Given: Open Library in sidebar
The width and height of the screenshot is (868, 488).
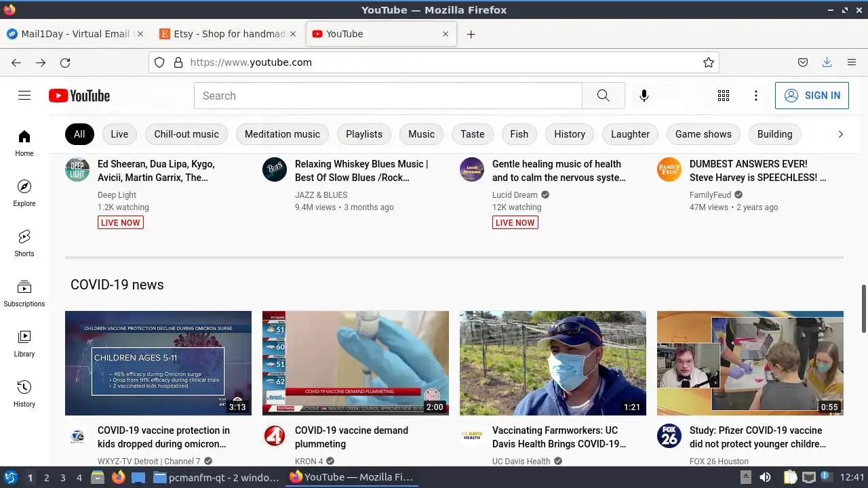Looking at the screenshot, I should 24,344.
